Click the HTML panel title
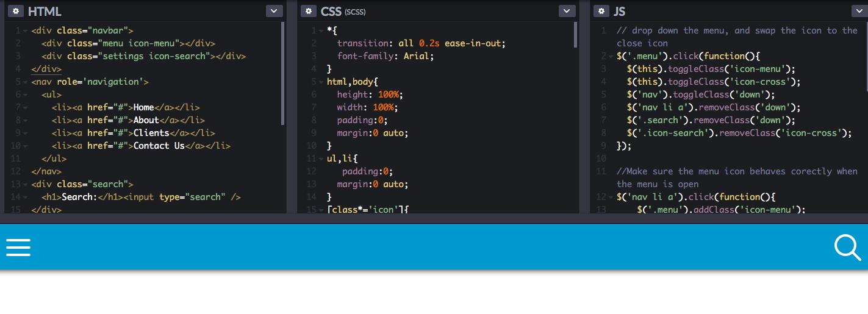Image resolution: width=868 pixels, height=314 pixels. click(x=45, y=11)
